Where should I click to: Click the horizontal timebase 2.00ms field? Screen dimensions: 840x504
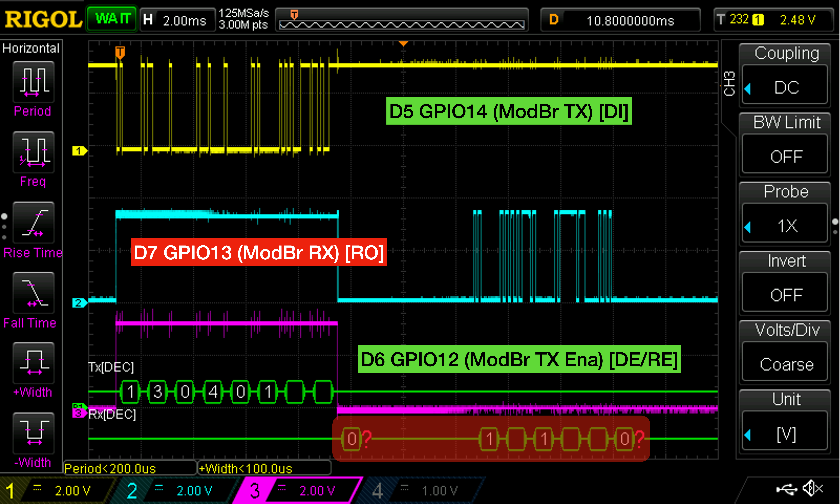point(178,20)
